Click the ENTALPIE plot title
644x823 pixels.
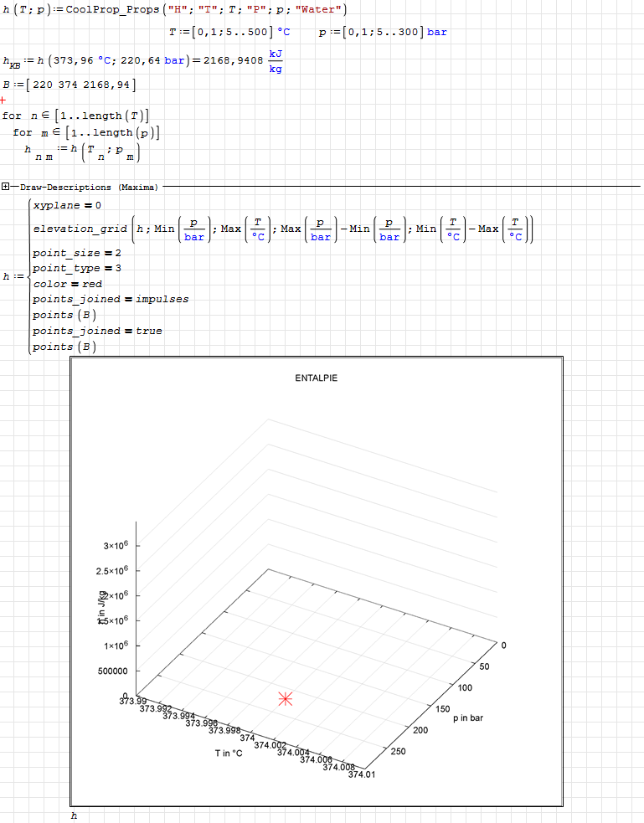pyautogui.click(x=316, y=378)
